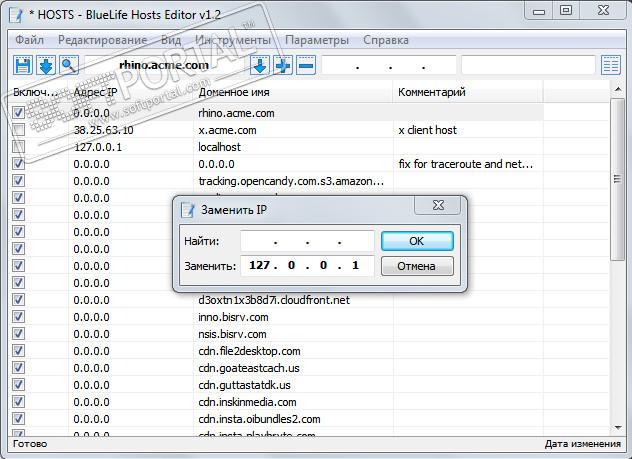Click the scrollbar up arrow
The width and height of the screenshot is (632, 459).
pyautogui.click(x=617, y=89)
